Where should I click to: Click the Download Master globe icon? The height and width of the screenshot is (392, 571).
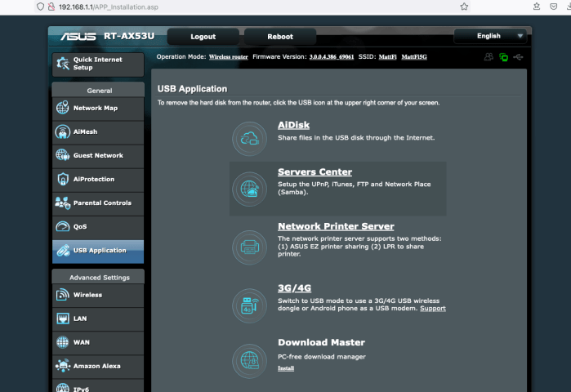(x=249, y=361)
